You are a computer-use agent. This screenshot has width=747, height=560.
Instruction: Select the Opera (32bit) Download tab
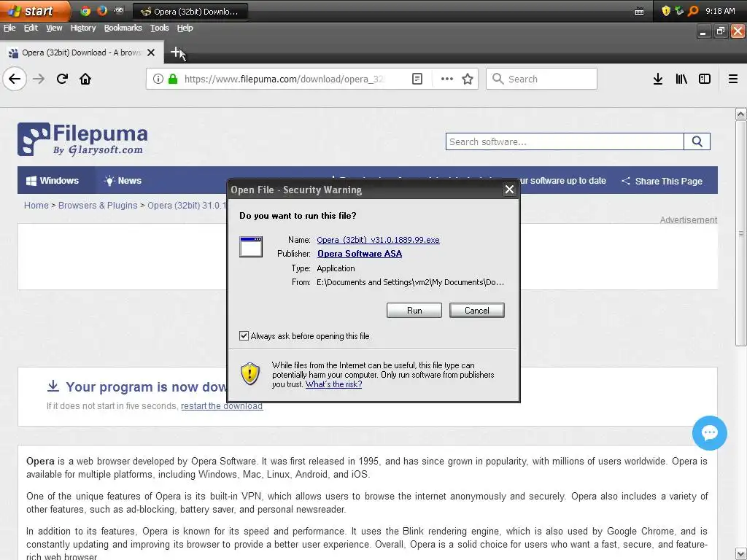[82, 52]
